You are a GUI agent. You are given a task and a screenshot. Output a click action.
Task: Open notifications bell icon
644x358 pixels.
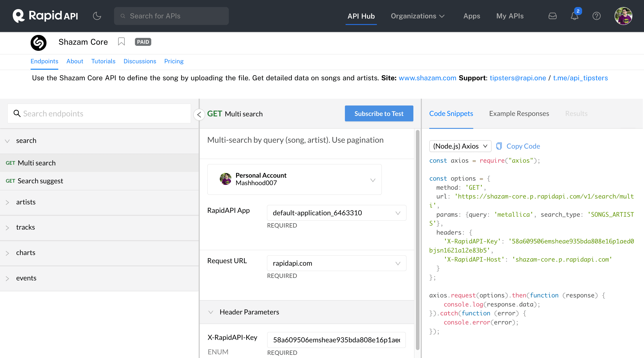click(x=575, y=16)
